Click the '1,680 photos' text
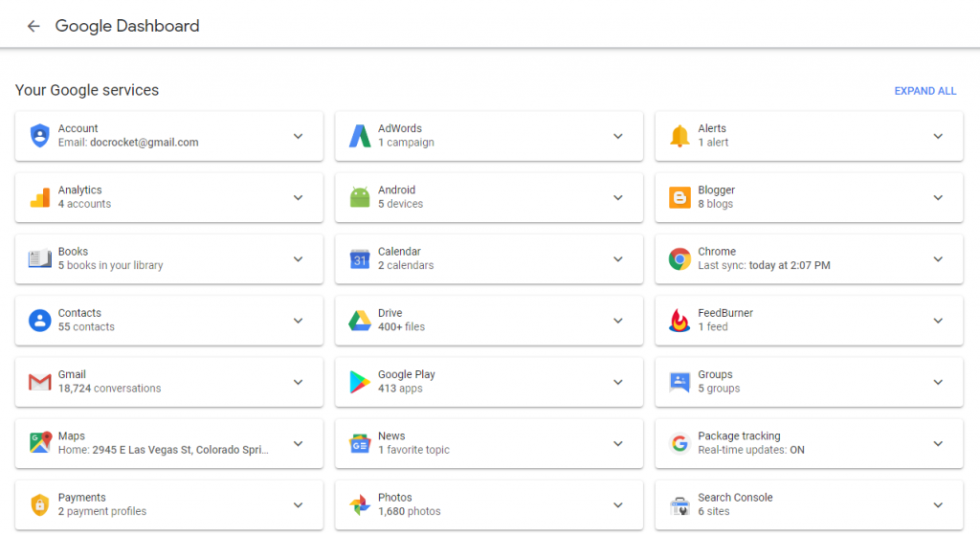 [x=409, y=511]
